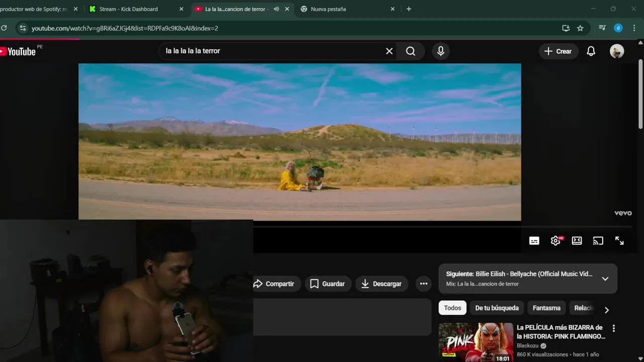Image resolution: width=644 pixels, height=362 pixels.
Task: Start voice search with the microphone
Action: click(441, 51)
